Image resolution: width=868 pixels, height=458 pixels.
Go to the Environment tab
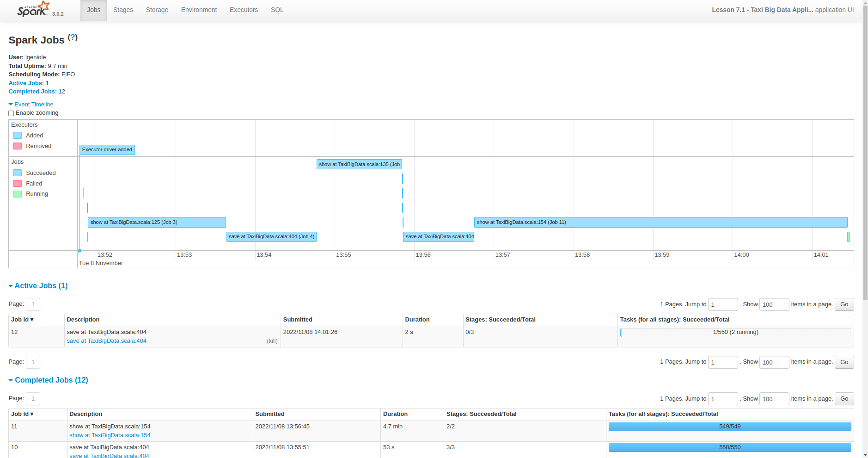(199, 10)
